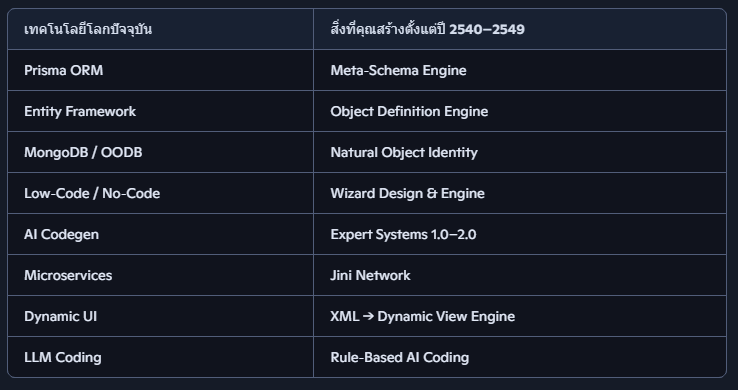Click the Low-Code / No-Code cell
This screenshot has width=738, height=390.
point(160,193)
